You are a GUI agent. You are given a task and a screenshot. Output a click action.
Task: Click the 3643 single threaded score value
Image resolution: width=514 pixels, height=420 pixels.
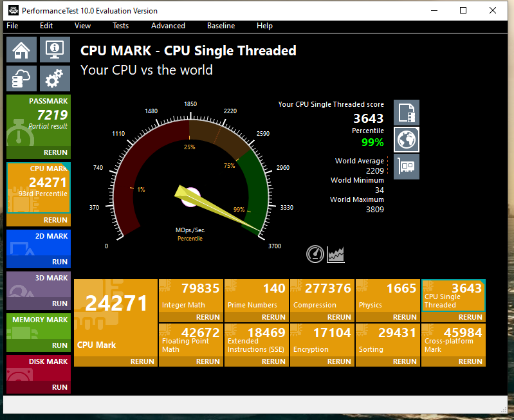point(368,118)
